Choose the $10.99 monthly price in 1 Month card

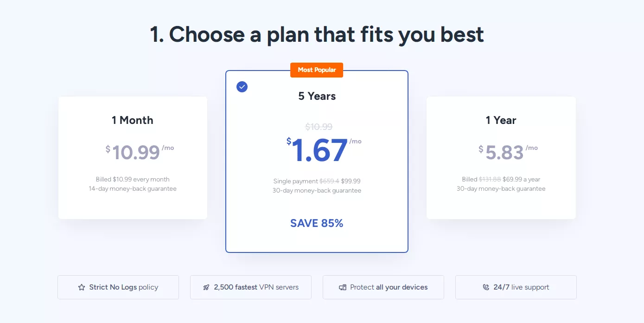[136, 152]
